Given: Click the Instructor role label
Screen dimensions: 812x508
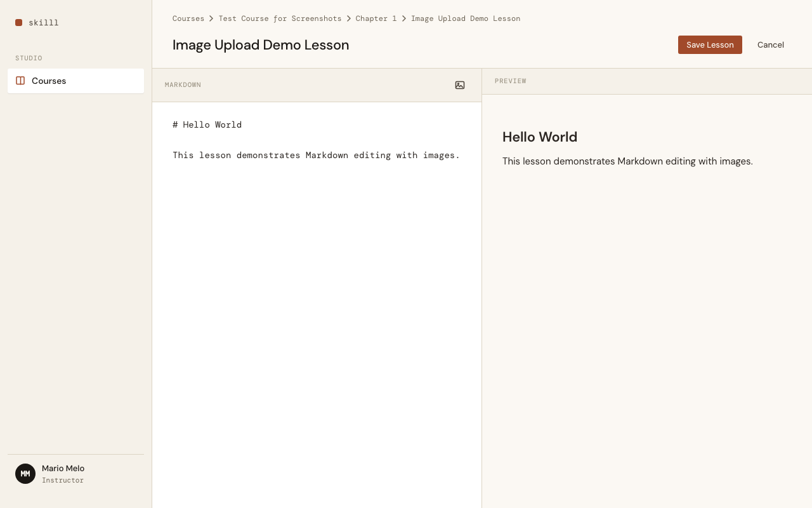Looking at the screenshot, I should click(x=63, y=480).
